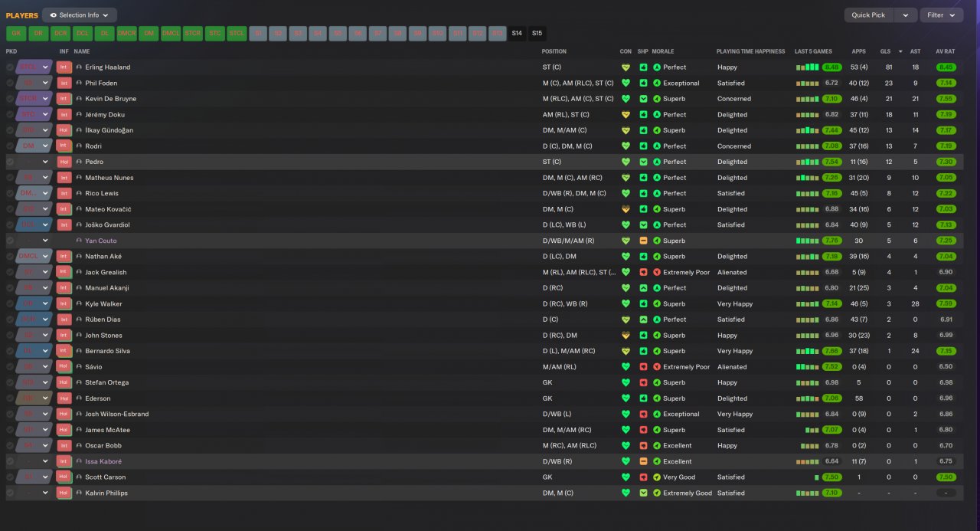Click Oscar Bobb's Int status badge
This screenshot has height=531, width=980.
tap(64, 446)
